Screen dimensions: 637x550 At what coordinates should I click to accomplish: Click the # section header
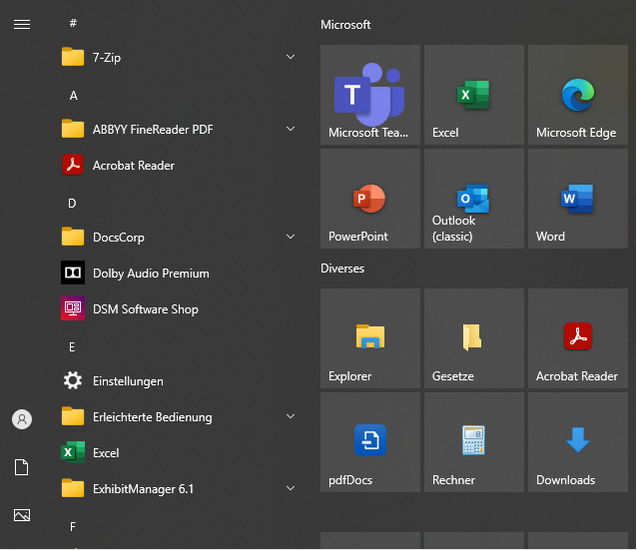coord(73,23)
